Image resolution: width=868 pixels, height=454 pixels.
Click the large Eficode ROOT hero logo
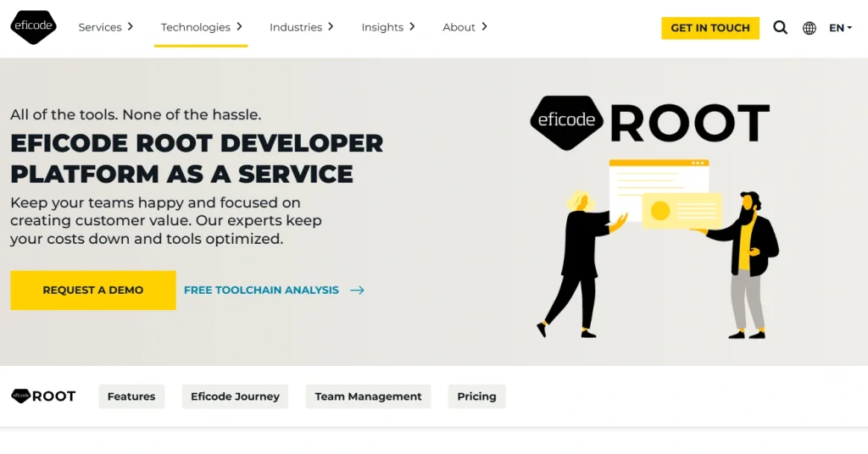[650, 123]
